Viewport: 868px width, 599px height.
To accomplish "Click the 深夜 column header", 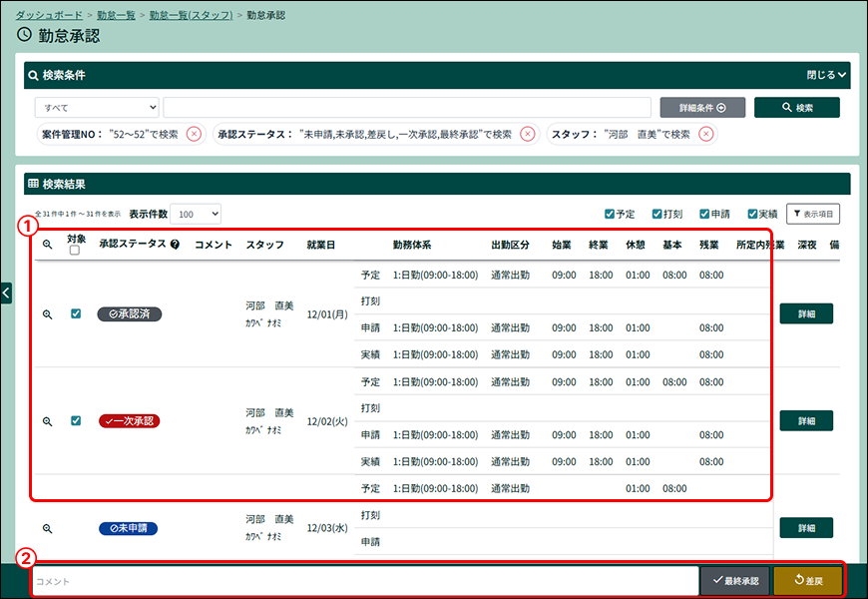I will [x=806, y=245].
